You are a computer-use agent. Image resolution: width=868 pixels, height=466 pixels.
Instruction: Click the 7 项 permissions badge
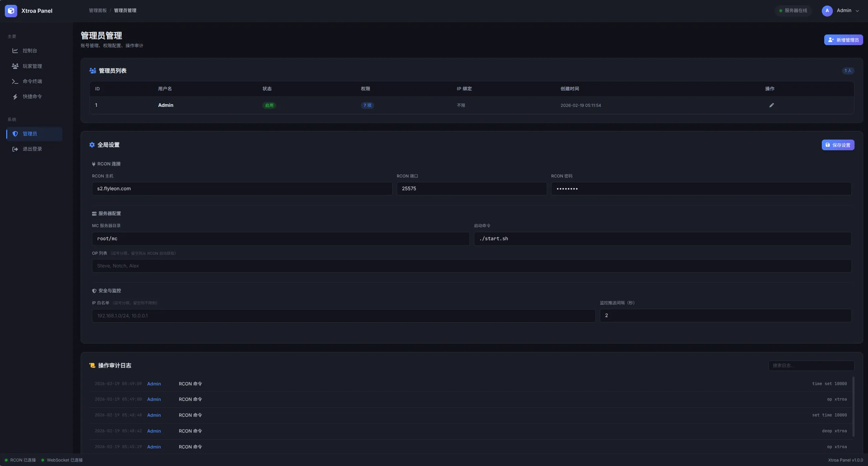click(367, 105)
